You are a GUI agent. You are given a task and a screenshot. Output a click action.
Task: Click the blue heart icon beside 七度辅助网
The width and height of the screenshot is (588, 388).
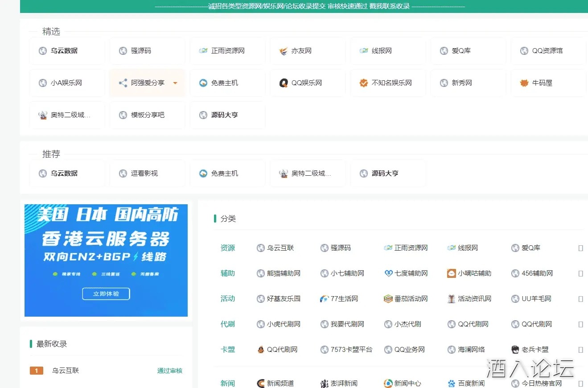coord(388,273)
